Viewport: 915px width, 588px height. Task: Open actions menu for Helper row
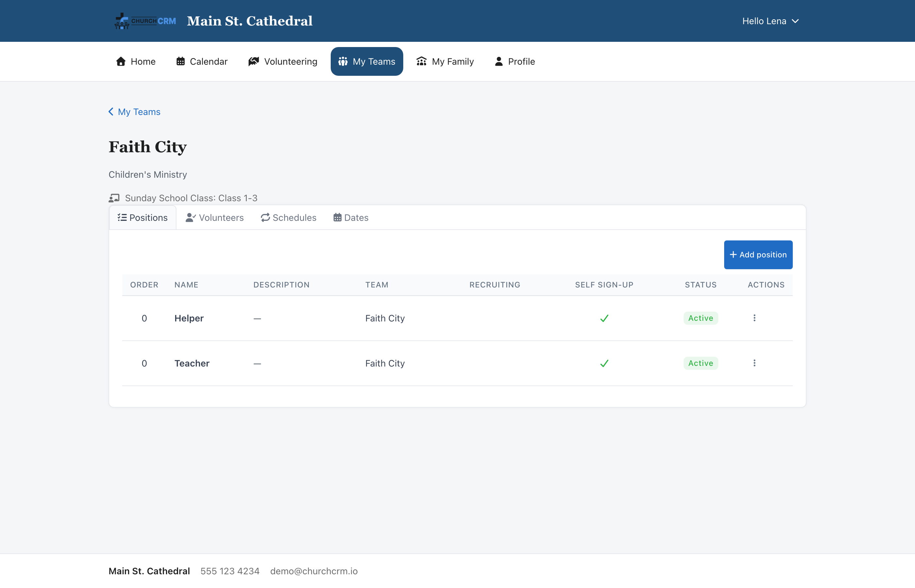tap(754, 318)
